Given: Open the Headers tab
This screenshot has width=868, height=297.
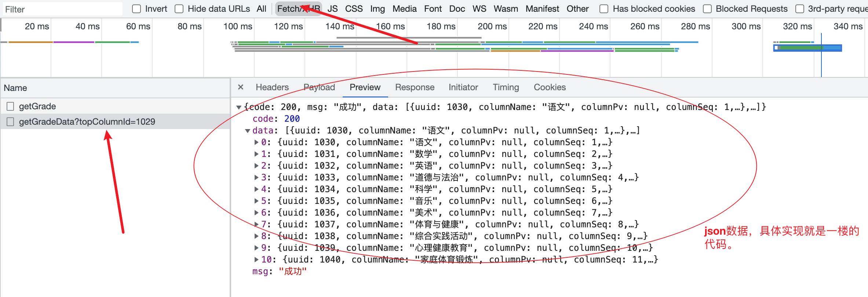Looking at the screenshot, I should (272, 87).
